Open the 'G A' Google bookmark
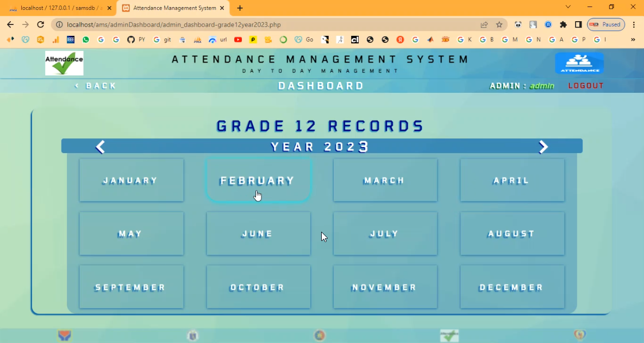Viewport: 644px width, 343px height. 556,40
